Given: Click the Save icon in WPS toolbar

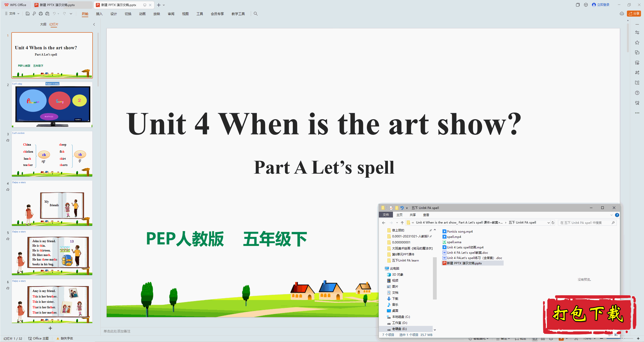Looking at the screenshot, I should pos(28,14).
